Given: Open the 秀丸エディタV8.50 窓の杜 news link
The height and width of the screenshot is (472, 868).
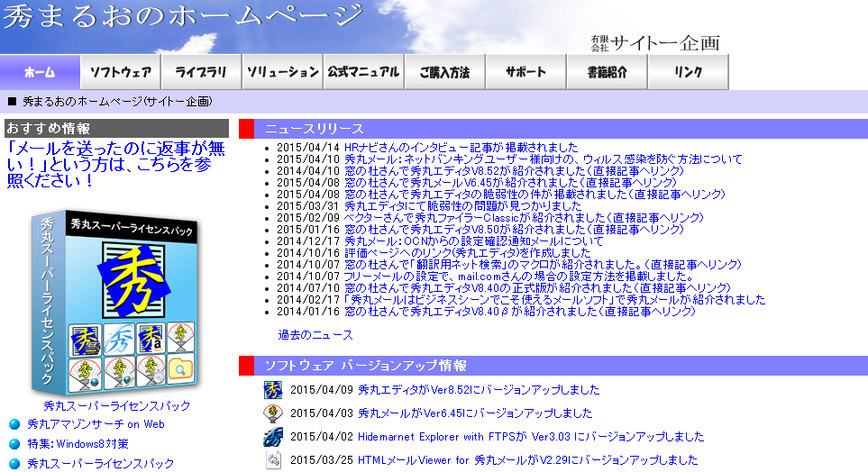Looking at the screenshot, I should coord(514,229).
